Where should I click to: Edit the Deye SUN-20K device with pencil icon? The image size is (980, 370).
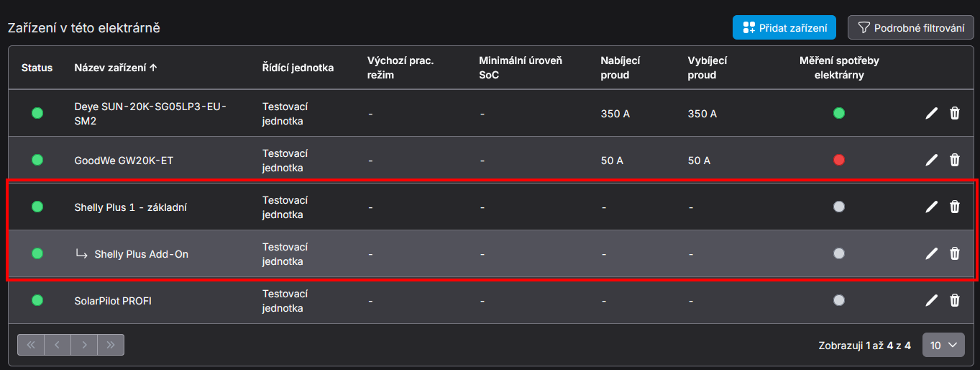(931, 113)
